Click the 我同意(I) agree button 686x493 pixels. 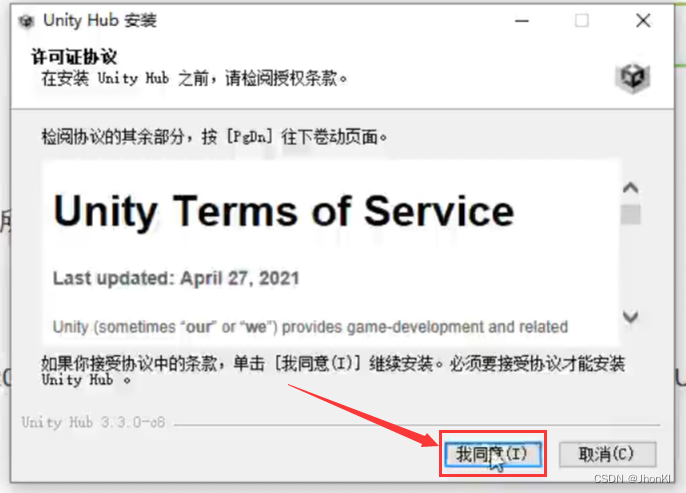click(493, 454)
